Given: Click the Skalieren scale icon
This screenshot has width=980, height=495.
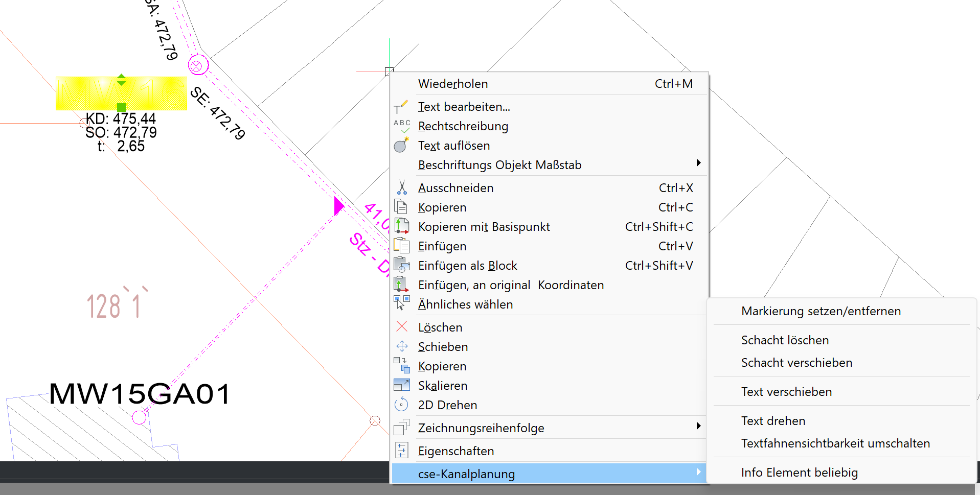Looking at the screenshot, I should click(402, 386).
